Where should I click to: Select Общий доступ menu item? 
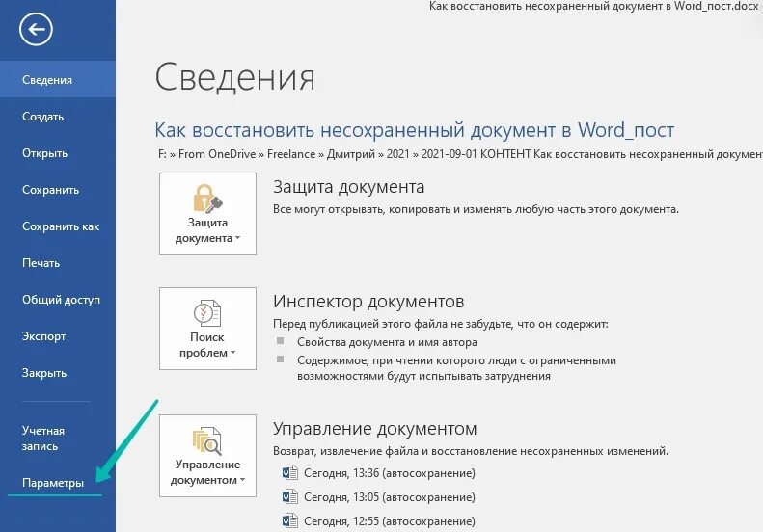tap(58, 300)
